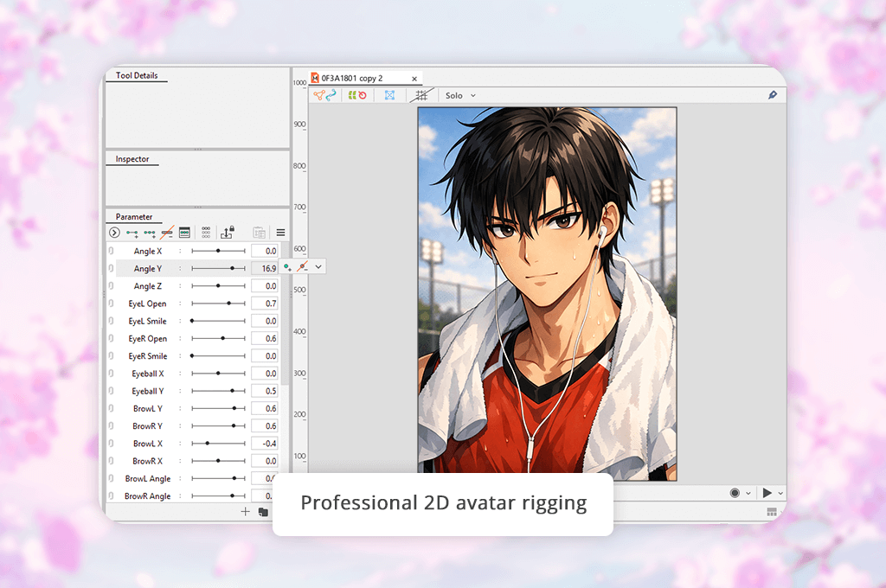The width and height of the screenshot is (886, 588).
Task: Click the EyeL Open value field showing 0.7
Action: [x=265, y=304]
